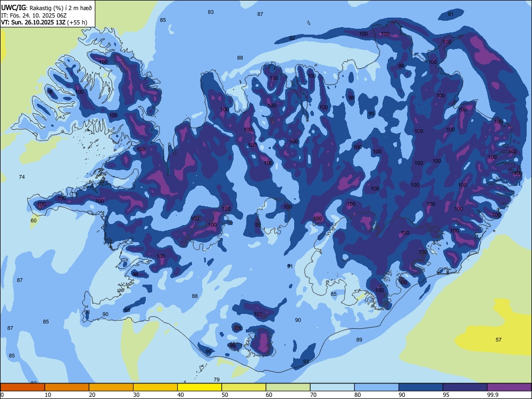The width and height of the screenshot is (532, 399).
Task: Select the 20–30 light orange legend swatch
Action: 111,387
